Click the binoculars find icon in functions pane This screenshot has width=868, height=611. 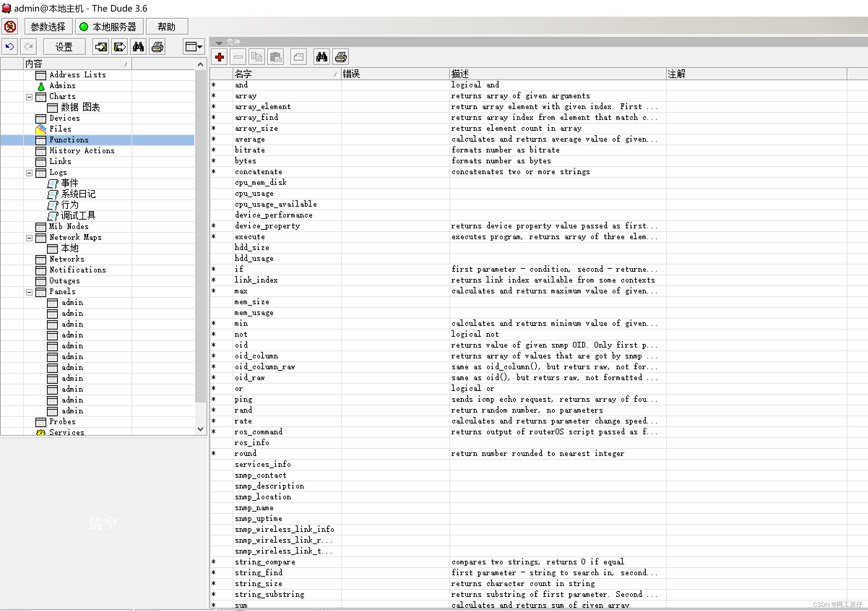[321, 57]
